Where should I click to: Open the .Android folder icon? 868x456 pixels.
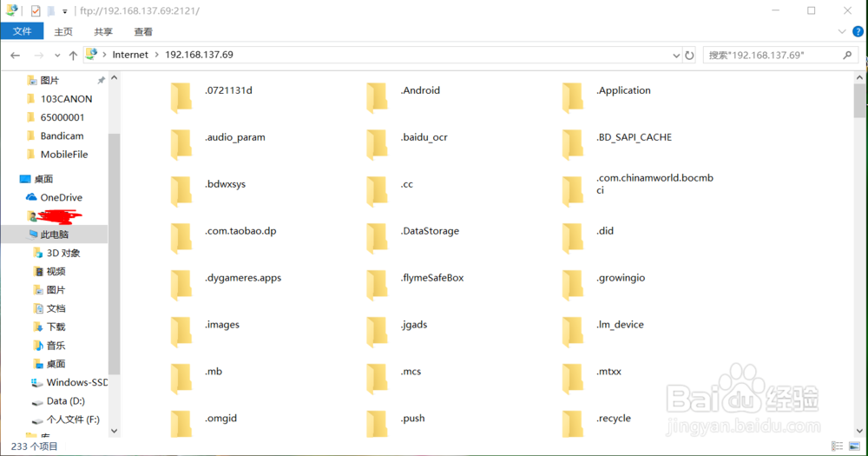click(x=377, y=97)
